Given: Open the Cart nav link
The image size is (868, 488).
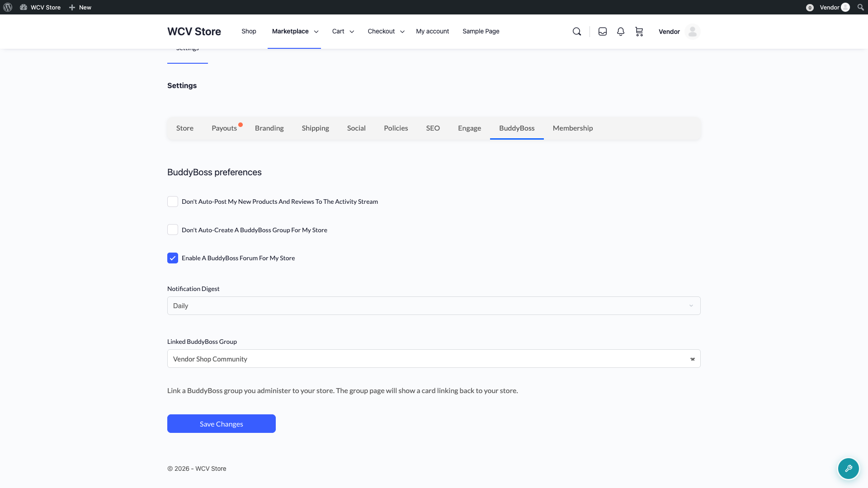Looking at the screenshot, I should pyautogui.click(x=338, y=31).
